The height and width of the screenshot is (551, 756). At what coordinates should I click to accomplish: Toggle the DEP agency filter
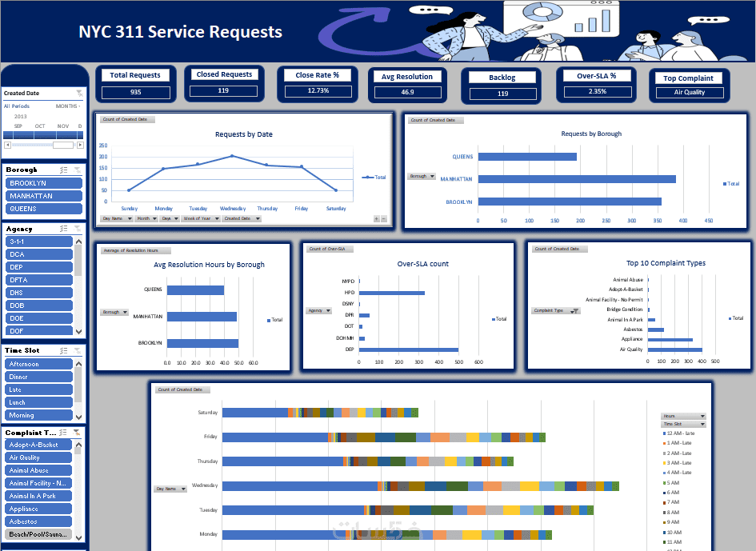39,267
